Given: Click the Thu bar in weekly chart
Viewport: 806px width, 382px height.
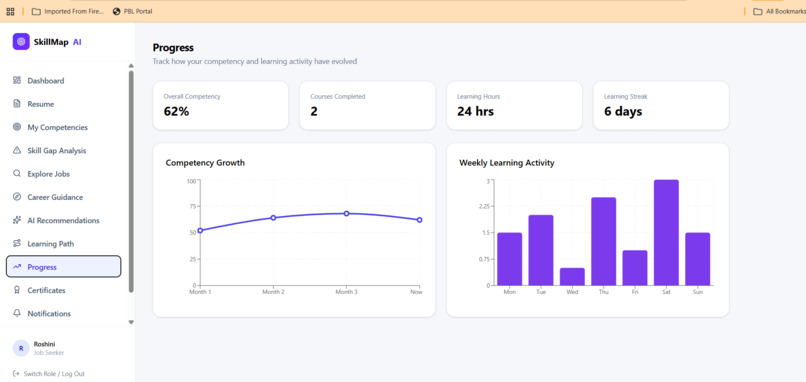Looking at the screenshot, I should pos(603,242).
